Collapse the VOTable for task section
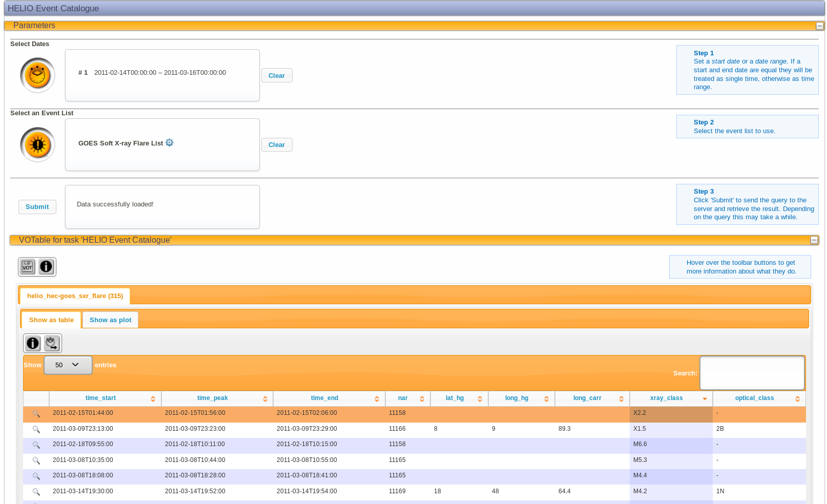The height and width of the screenshot is (504, 827). [814, 240]
